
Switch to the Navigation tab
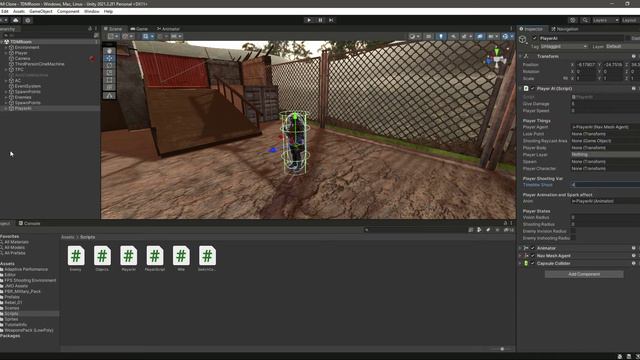[x=565, y=29]
